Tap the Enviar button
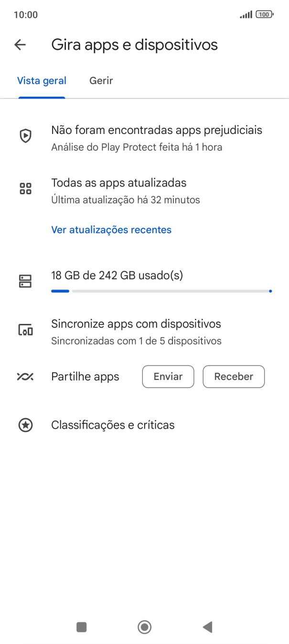Viewport: 289px width, 644px height. point(168,377)
